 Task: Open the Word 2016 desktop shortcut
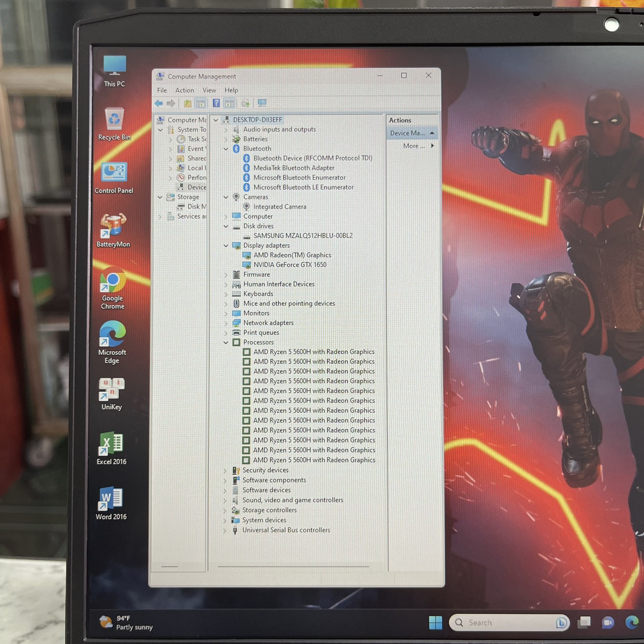pyautogui.click(x=111, y=503)
